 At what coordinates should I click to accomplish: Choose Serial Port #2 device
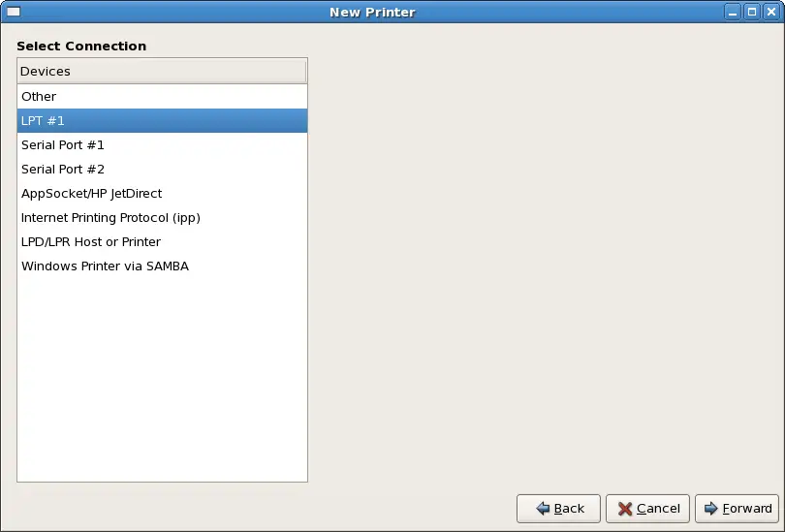(x=62, y=170)
